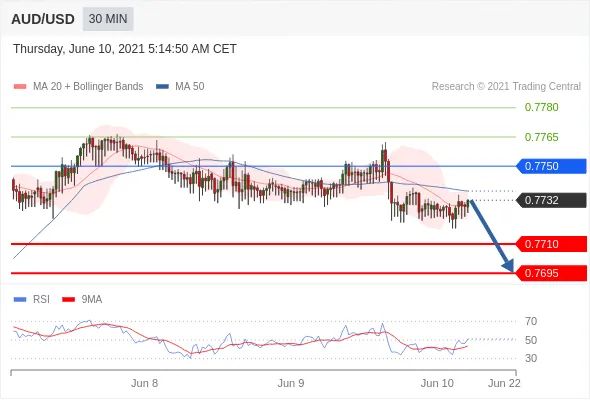Click the 30 MIN timeframe badge
Screen dimensions: 590x400
[108, 19]
